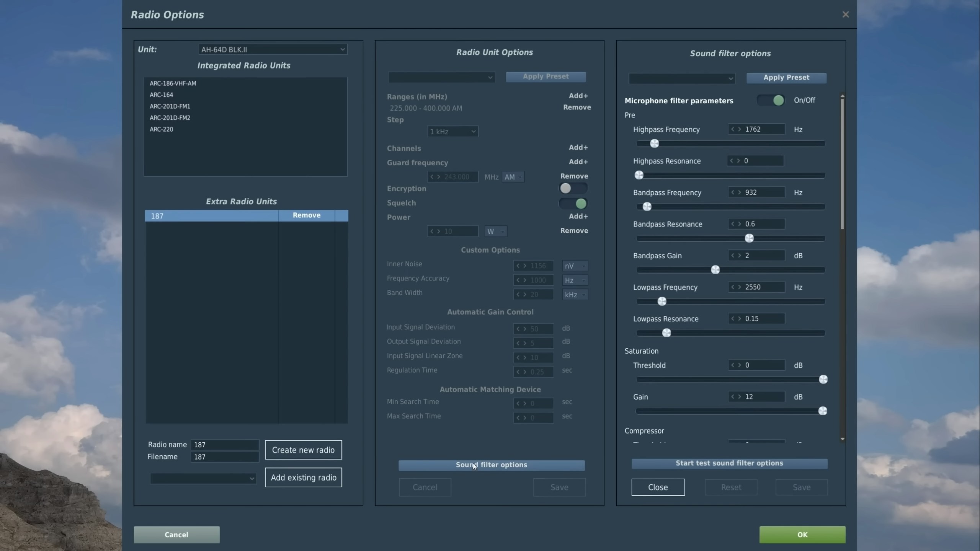The width and height of the screenshot is (980, 551).
Task: Select ARC-201D-FM1 in Integrated Radio Units
Action: pos(170,106)
